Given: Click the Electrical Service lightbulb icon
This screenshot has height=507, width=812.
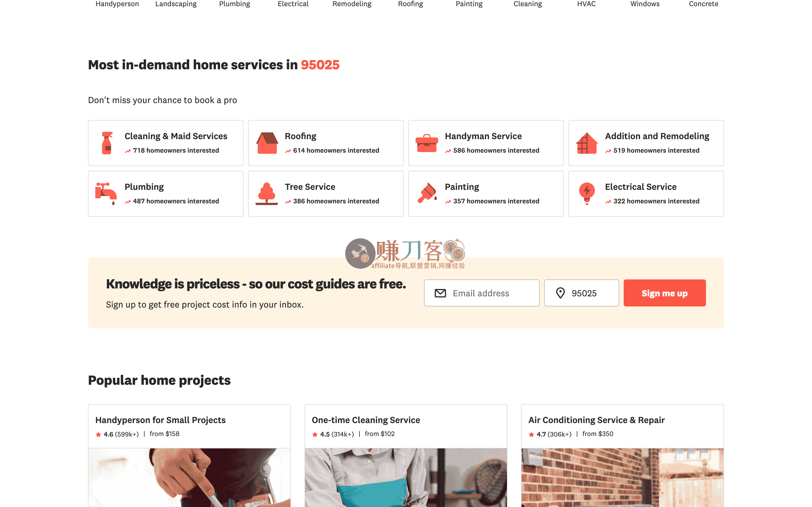Looking at the screenshot, I should click(587, 194).
